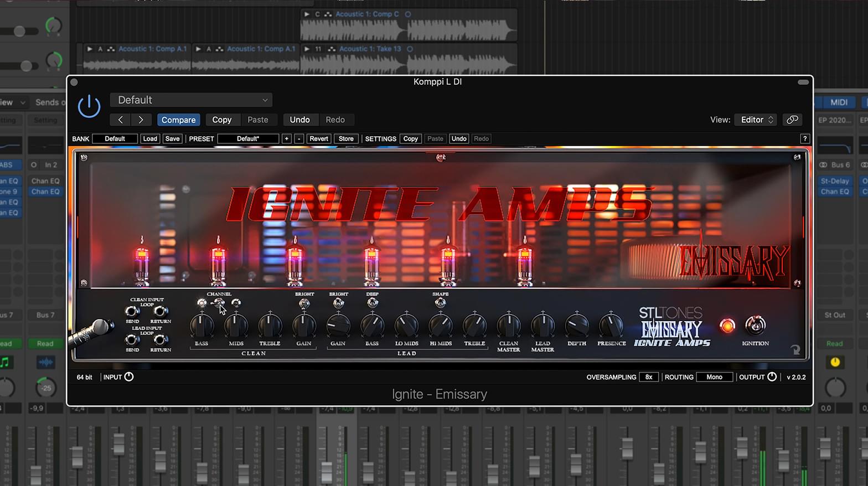Click the preset Default* name field
Viewport: 868px width, 486px height.
248,138
